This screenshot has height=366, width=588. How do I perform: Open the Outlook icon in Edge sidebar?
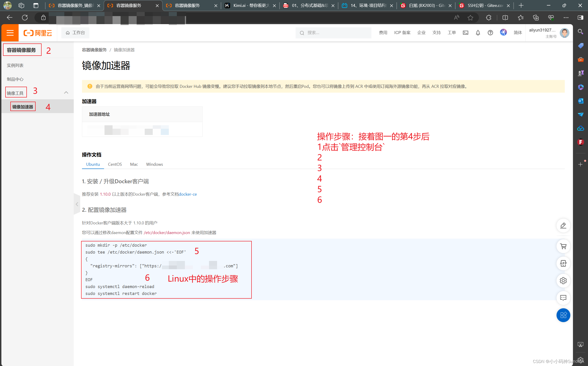(580, 101)
